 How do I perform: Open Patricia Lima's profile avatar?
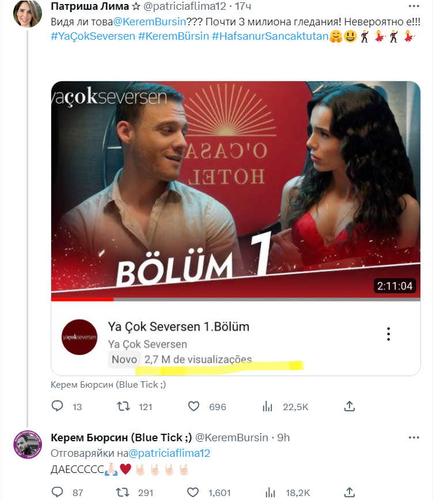(27, 14)
